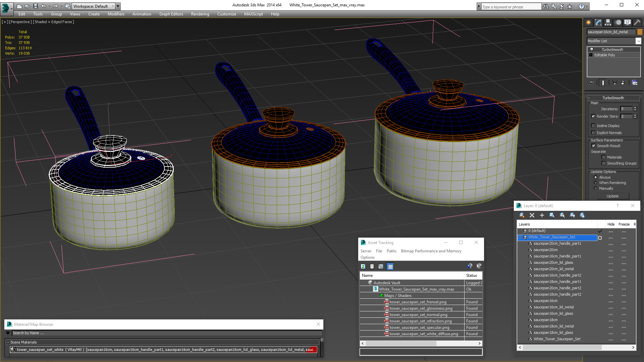Click Highlight Selected Objects' Layers icon
Image resolution: width=644 pixels, height=362 pixels.
tap(562, 215)
